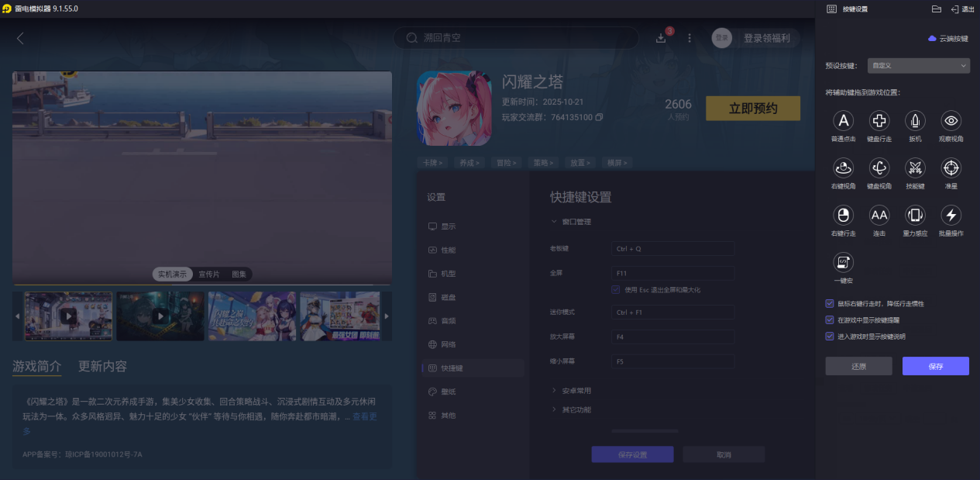Click the search box with 溯回青空
Viewport: 980px width, 480px height.
point(516,38)
